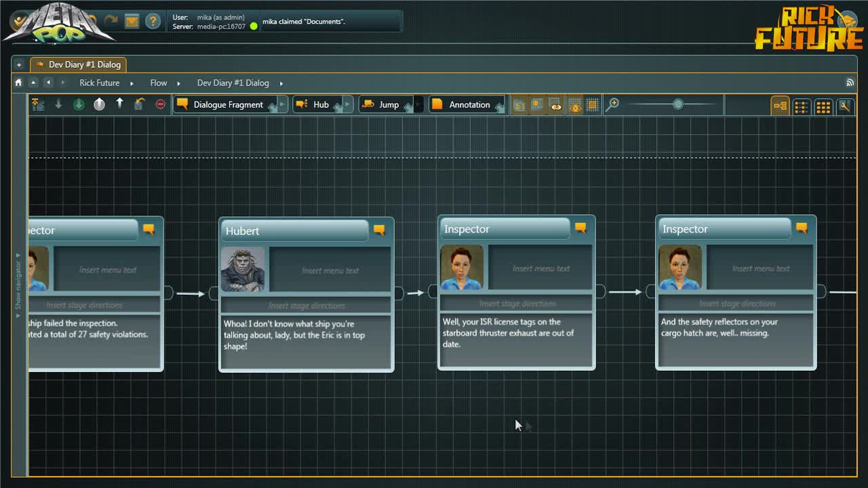Click the document with orange arrow icon
Image resolution: width=868 pixels, height=488 pixels.
[140, 104]
